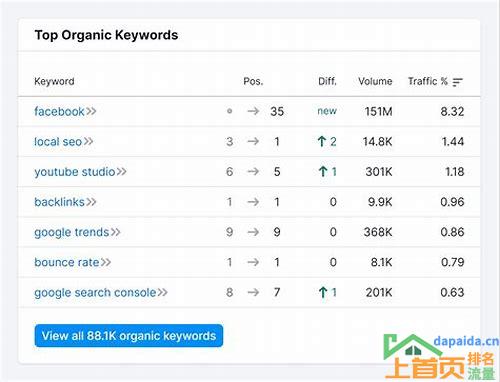
Task: Click the chevrons after google search console
Action: 163,293
